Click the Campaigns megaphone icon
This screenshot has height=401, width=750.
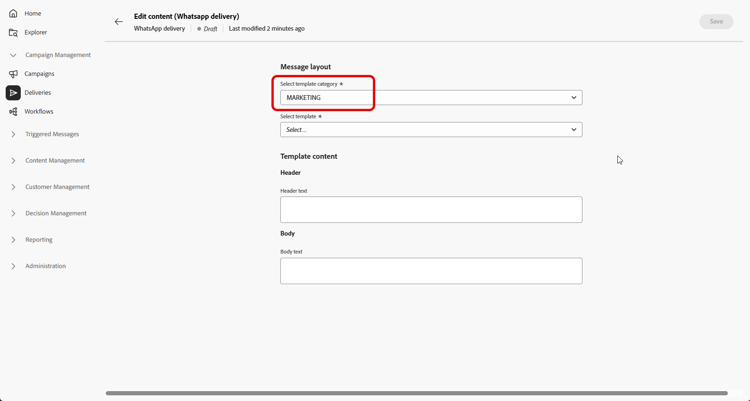click(x=13, y=74)
